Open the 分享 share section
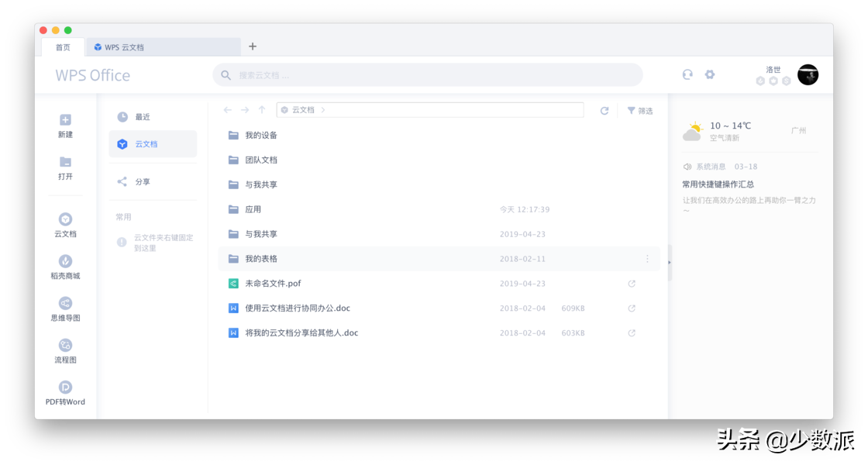The height and width of the screenshot is (465, 868). 153,181
